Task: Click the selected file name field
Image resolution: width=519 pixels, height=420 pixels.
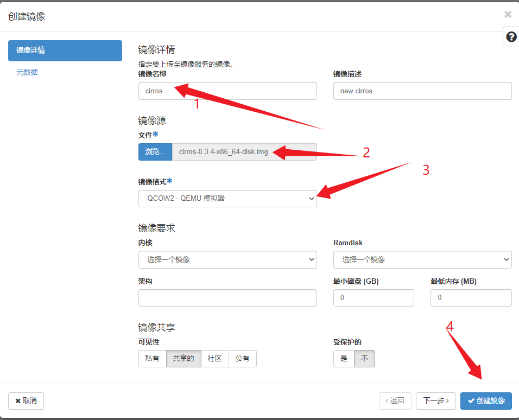Action: (244, 152)
